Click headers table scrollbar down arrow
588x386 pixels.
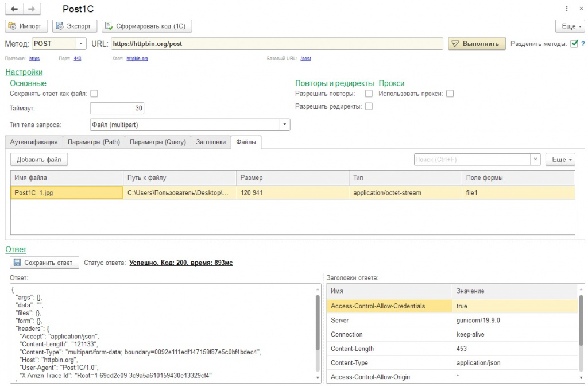point(581,378)
